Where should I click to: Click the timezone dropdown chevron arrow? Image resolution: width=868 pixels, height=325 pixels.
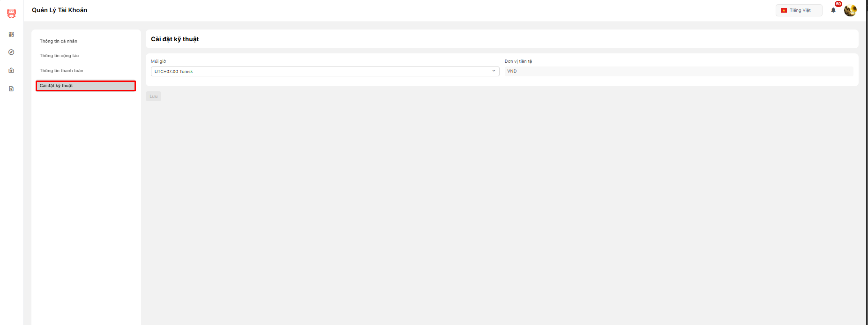pos(494,71)
